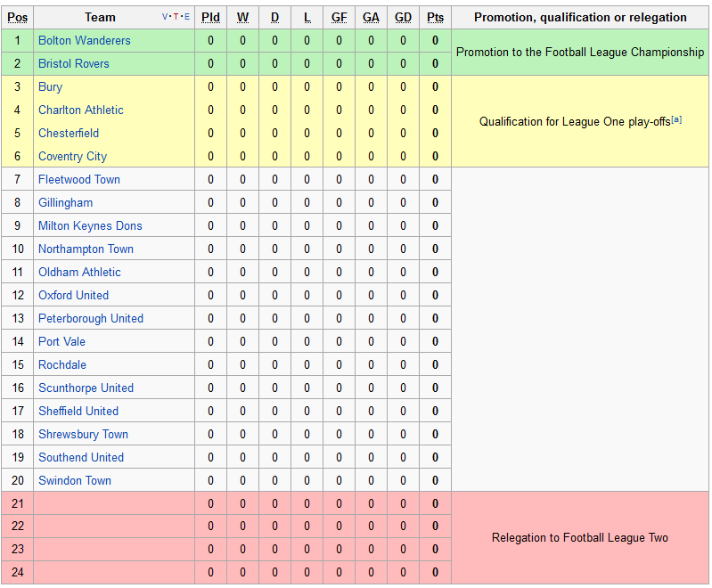
Task: Click position number 22 cell
Action: point(17,526)
